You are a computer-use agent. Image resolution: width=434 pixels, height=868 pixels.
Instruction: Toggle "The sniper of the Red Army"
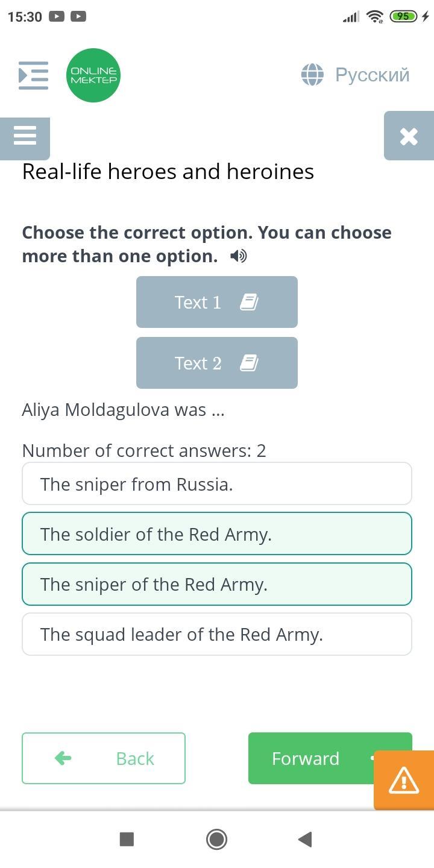(x=217, y=584)
